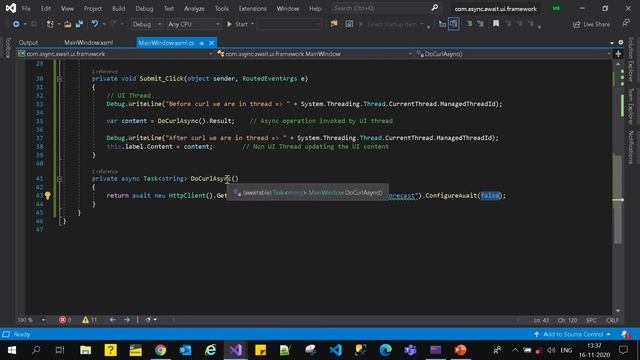Click the navigate next issue arrow
This screenshot has width=640, height=360.
click(x=127, y=320)
